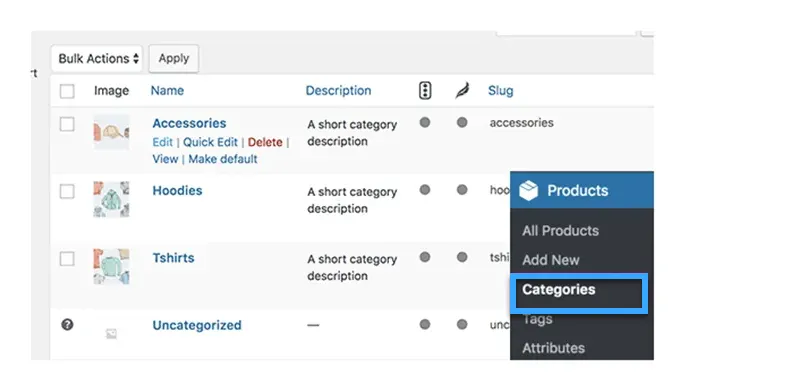Click Make default under Accessories
The image size is (799, 392).
coord(223,159)
